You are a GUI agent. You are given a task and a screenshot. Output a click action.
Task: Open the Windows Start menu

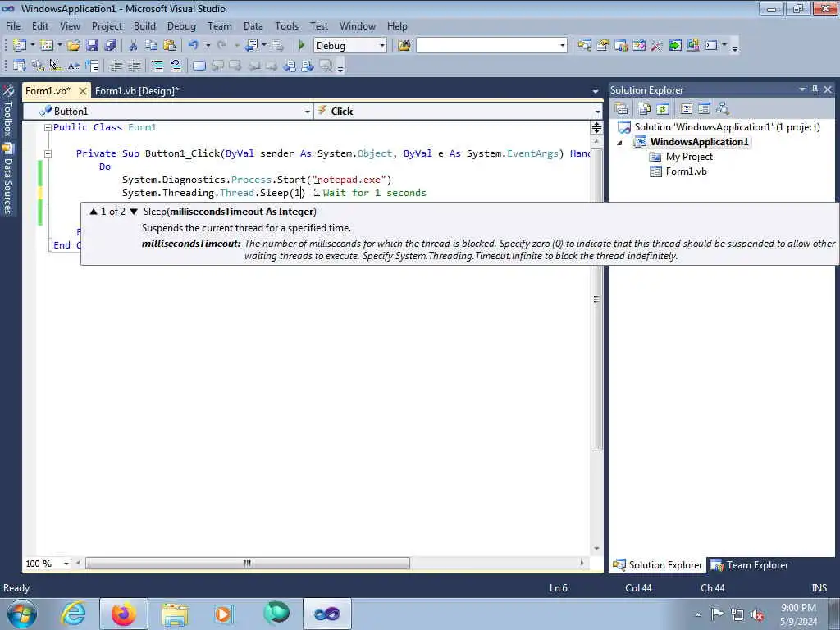[21, 614]
